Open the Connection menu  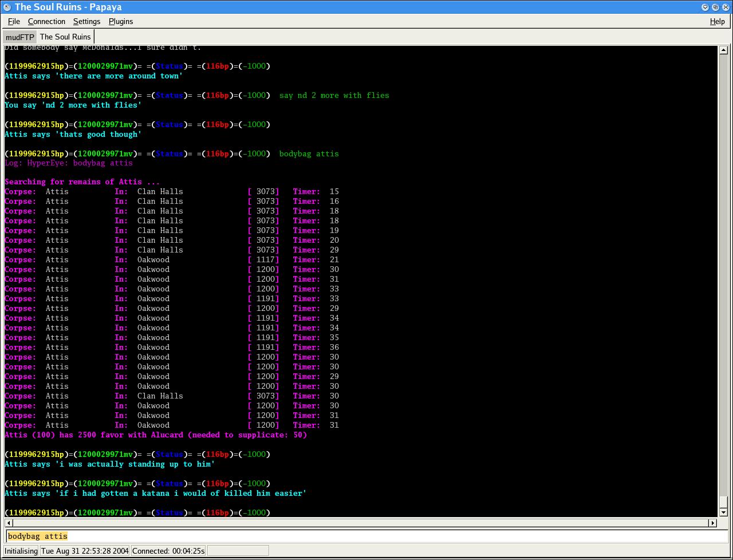tap(46, 21)
